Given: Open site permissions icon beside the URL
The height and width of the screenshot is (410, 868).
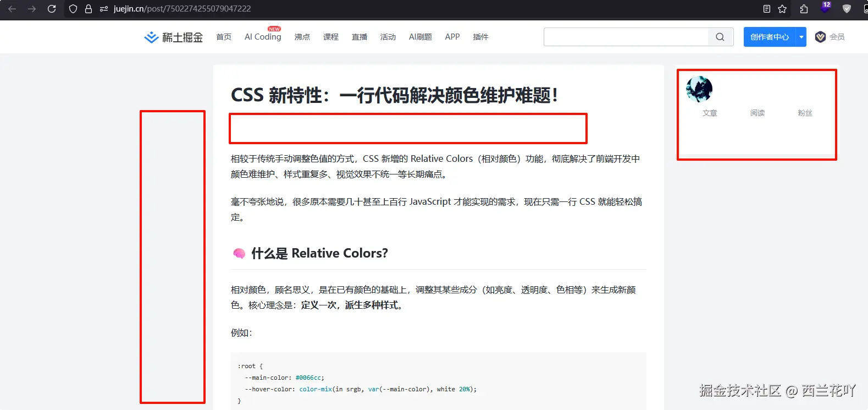Looking at the screenshot, I should 103,9.
